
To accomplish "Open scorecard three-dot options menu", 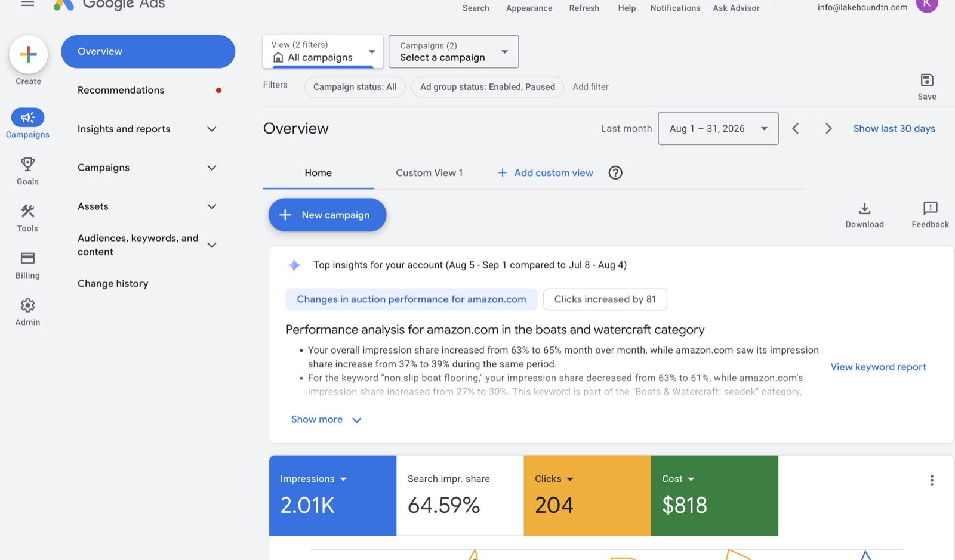I will [931, 480].
